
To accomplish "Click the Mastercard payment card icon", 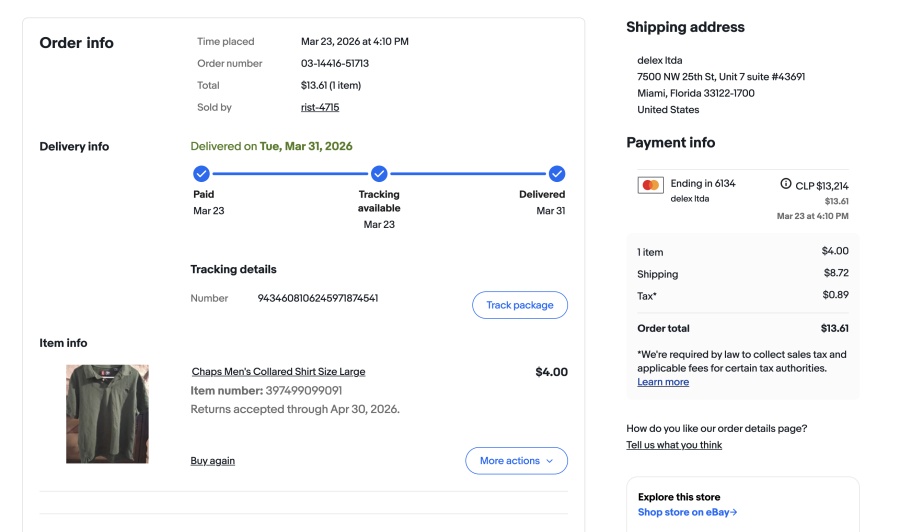I will 651,185.
